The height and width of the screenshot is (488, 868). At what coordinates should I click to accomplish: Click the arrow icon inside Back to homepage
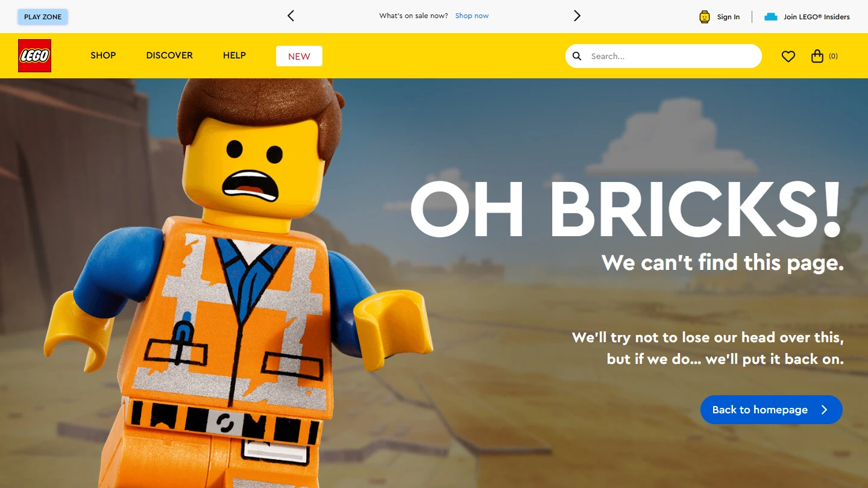click(825, 410)
